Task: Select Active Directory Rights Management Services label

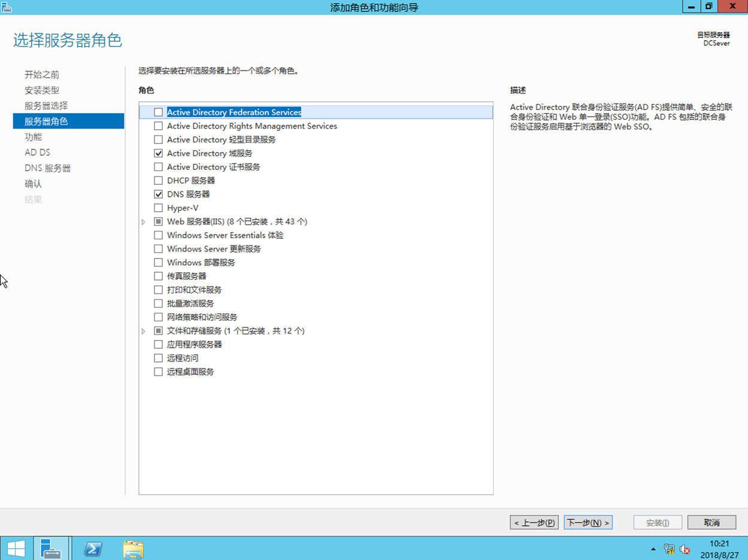Action: [x=252, y=126]
